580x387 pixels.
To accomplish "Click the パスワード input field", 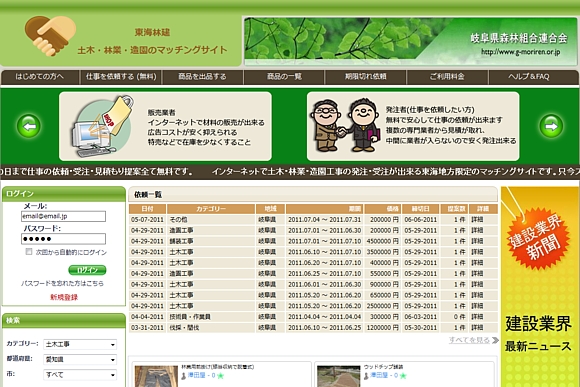I will pyautogui.click(x=63, y=239).
